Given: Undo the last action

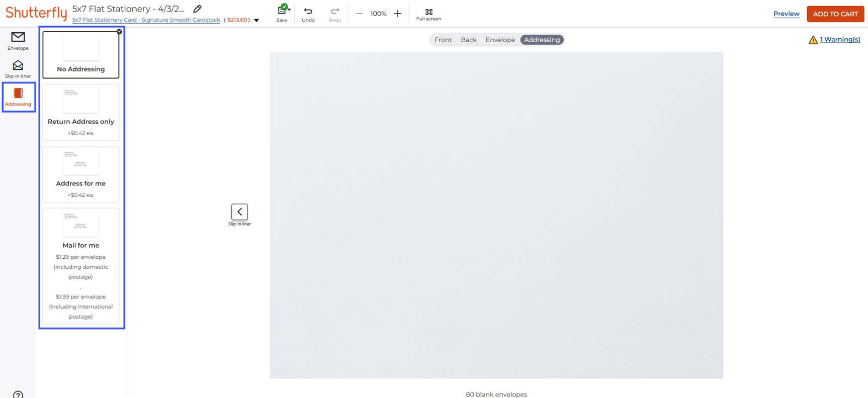Looking at the screenshot, I should click(x=308, y=14).
